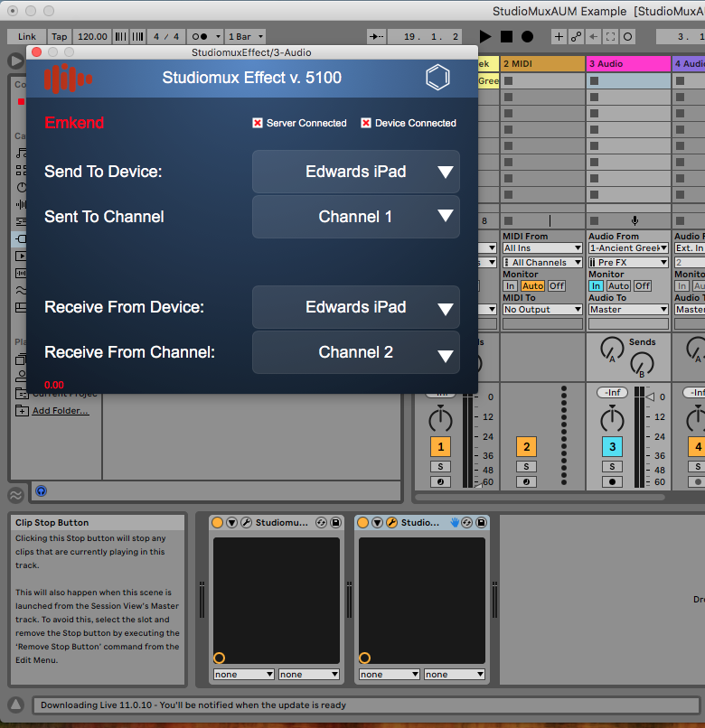
Task: Click the nudge tempo up icon
Action: coord(138,36)
